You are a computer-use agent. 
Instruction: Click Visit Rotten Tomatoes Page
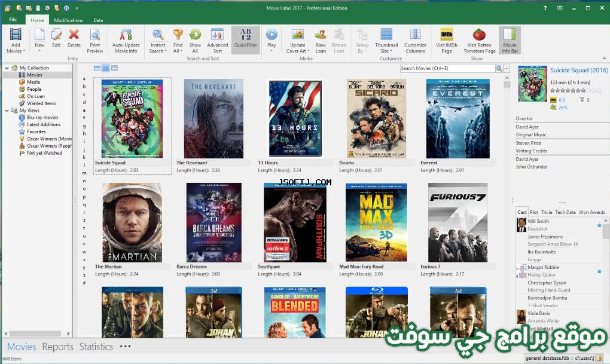click(x=479, y=41)
